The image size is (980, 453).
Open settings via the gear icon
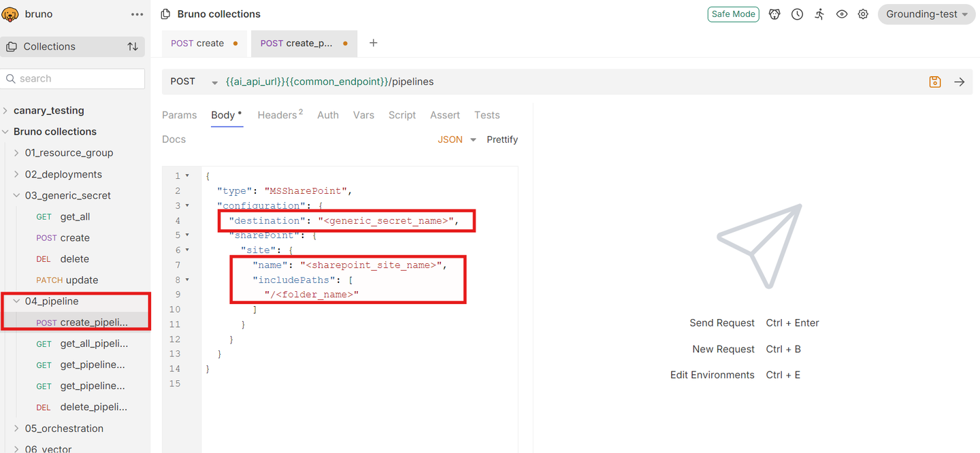coord(863,14)
